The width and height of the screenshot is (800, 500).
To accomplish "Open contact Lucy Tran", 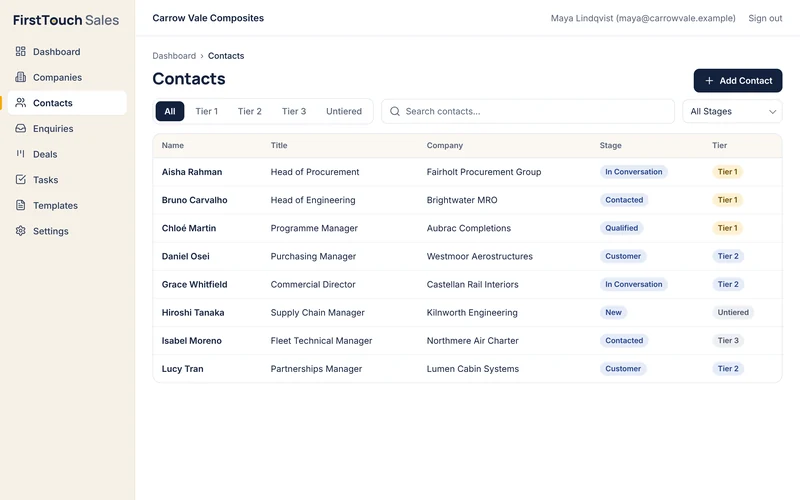I will click(x=182, y=368).
